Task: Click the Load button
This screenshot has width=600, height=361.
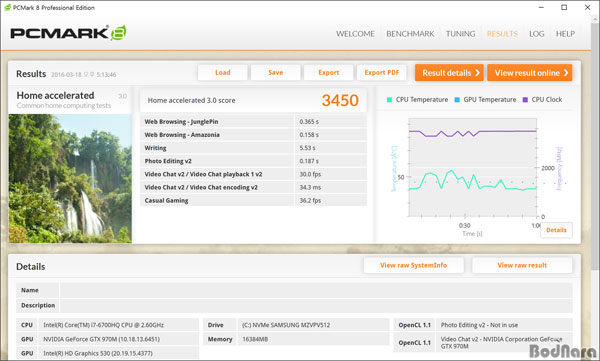Action: [x=223, y=72]
